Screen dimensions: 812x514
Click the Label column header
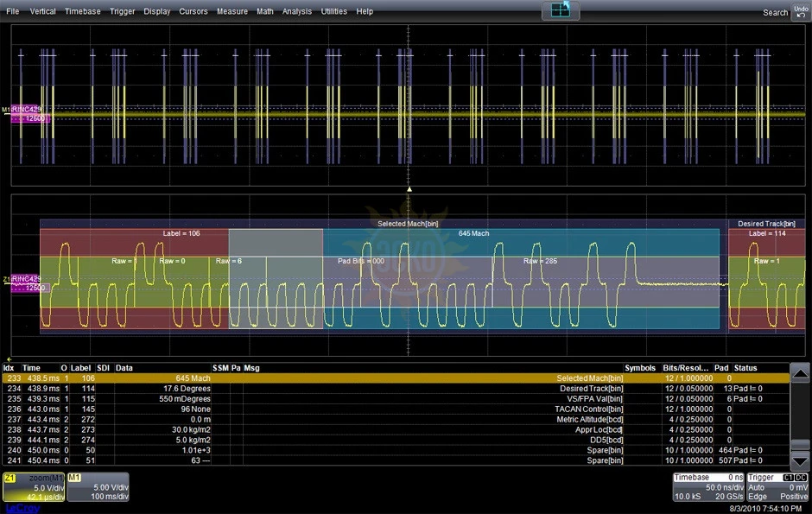click(80, 368)
